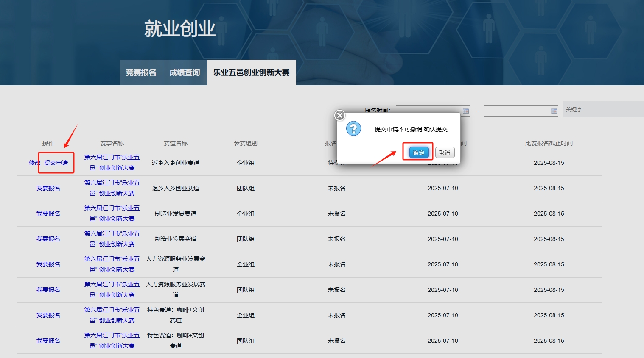This screenshot has width=644, height=358.
Task: Click the 就业创业 page heading
Action: click(x=180, y=29)
